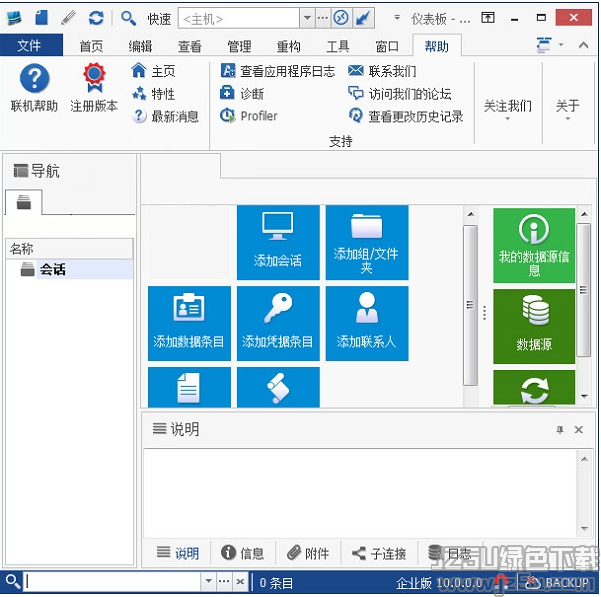This screenshot has width=601, height=597.
Task: Click into the <主机> quick connect field
Action: (238, 18)
